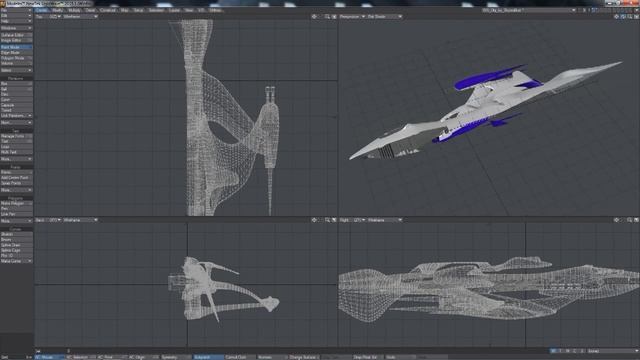Enable Point Mode selection
640x360 pixels.
pos(16,47)
